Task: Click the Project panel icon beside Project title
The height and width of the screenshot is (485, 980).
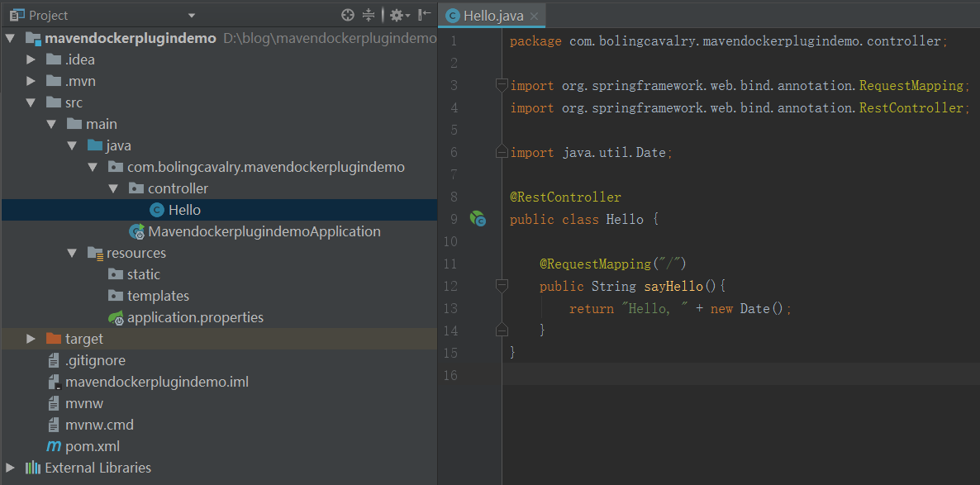Action: [x=17, y=15]
